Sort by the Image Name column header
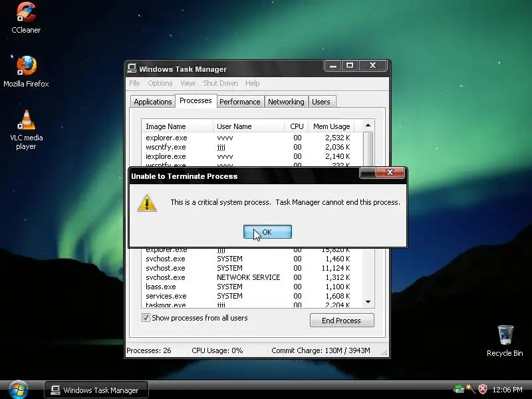Viewport: 532px width, 399px height. click(x=178, y=126)
